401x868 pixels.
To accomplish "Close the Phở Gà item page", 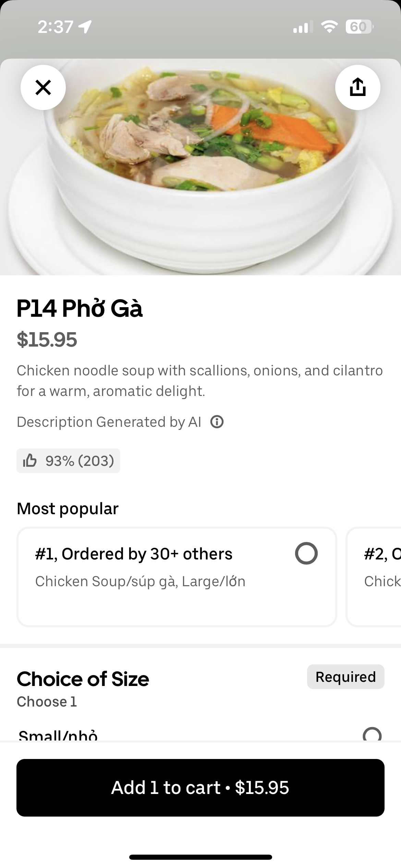I will [x=43, y=87].
